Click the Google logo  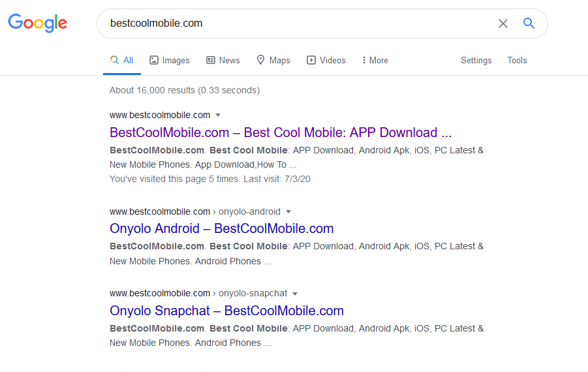37,23
